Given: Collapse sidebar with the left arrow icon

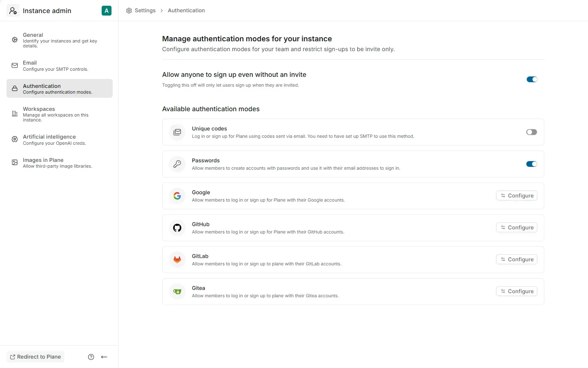Looking at the screenshot, I should (x=104, y=357).
